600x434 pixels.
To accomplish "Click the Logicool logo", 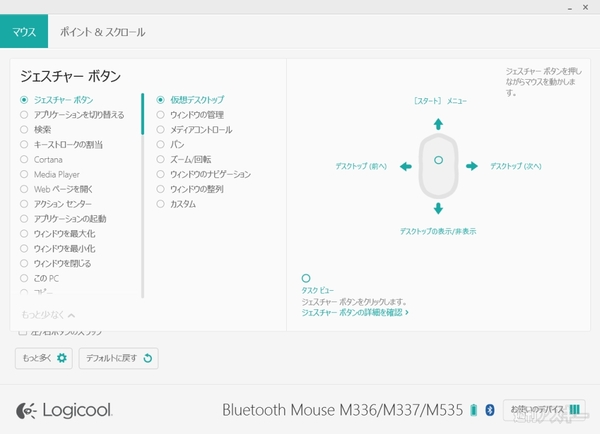I will 64,410.
